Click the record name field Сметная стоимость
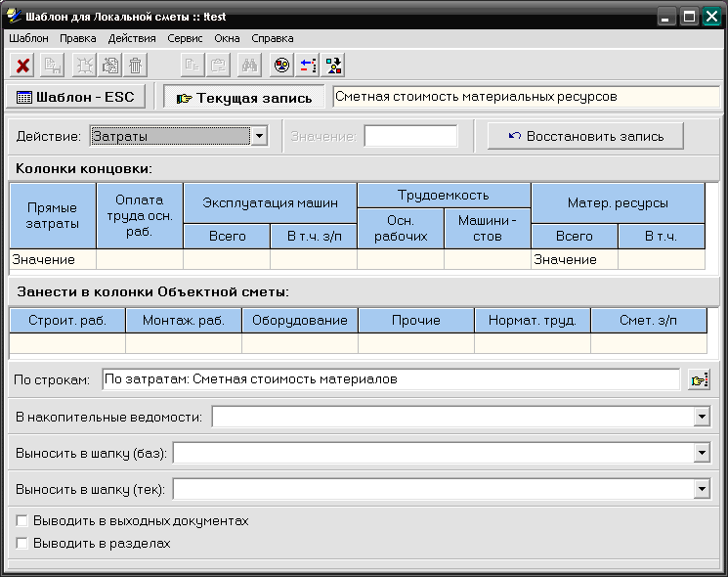Image resolution: width=728 pixels, height=577 pixels. click(526, 97)
